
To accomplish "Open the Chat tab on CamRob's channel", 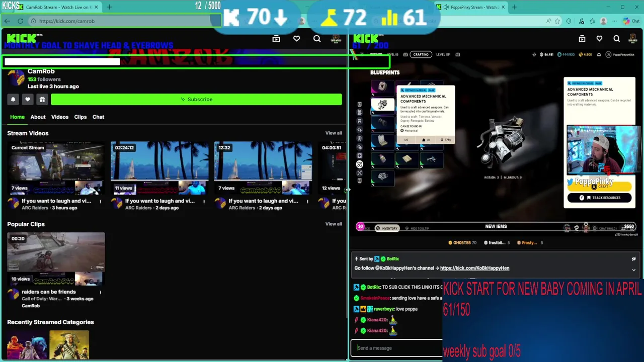I will point(98,117).
